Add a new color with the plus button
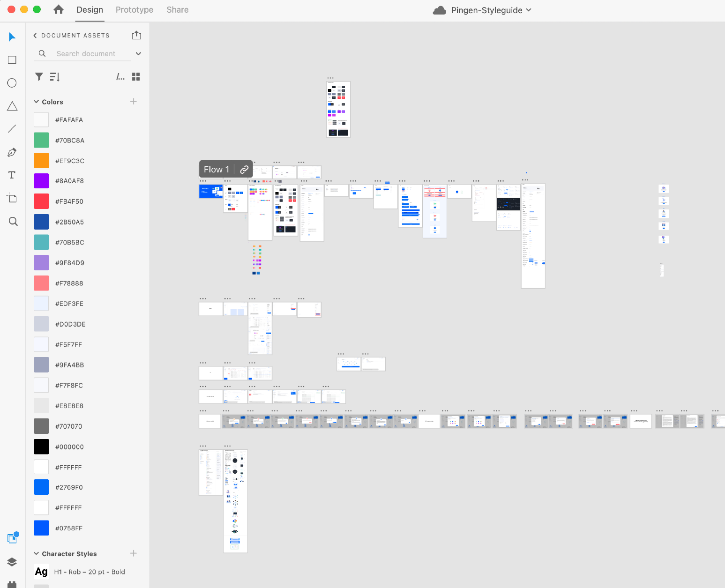Viewport: 725px width, 588px height. click(134, 101)
